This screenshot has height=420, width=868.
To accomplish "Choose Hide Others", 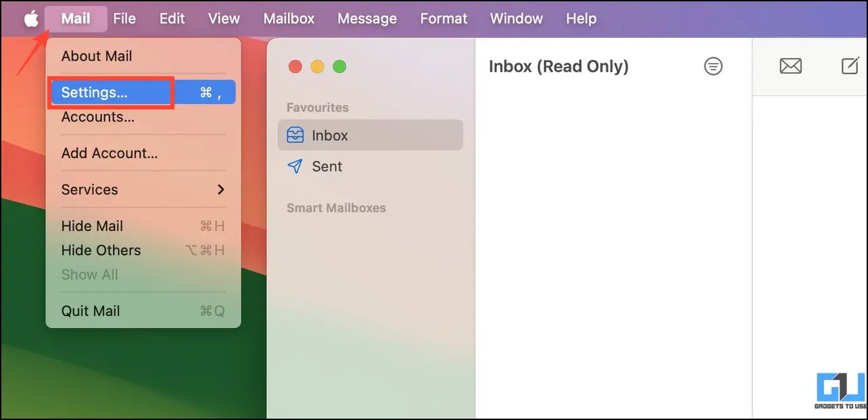I will click(143, 251).
